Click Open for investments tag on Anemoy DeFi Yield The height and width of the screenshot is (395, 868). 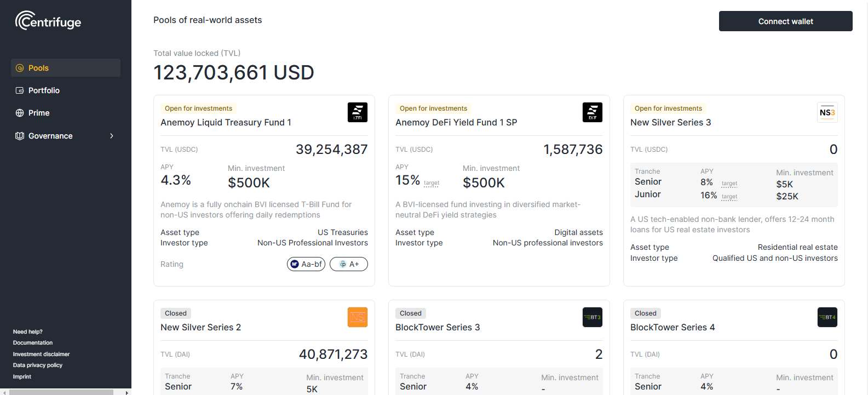point(433,108)
